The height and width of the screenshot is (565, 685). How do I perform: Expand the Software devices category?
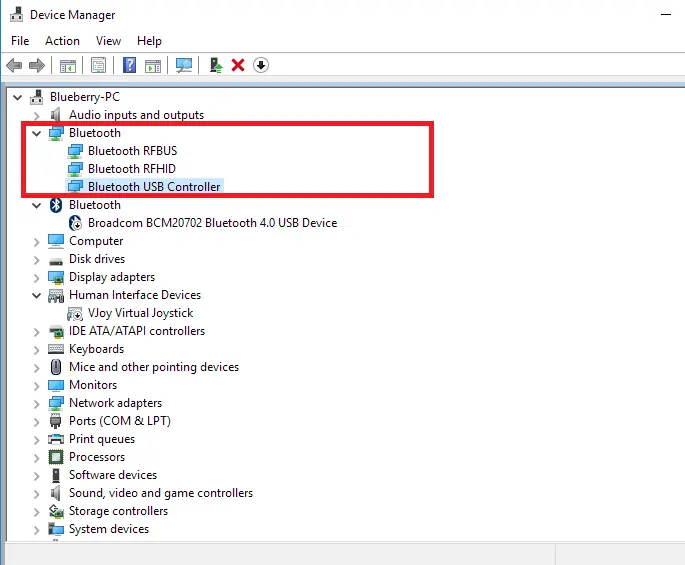coord(37,475)
